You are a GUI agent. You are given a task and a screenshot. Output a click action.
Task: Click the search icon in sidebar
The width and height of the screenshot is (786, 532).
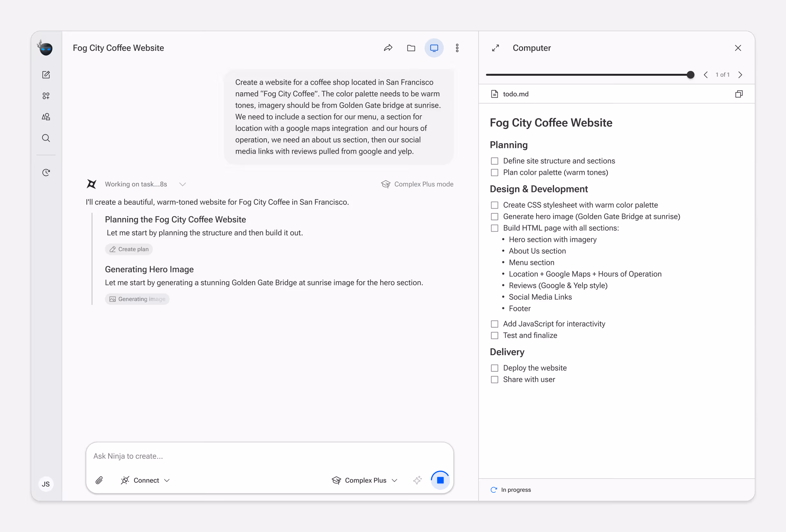click(x=46, y=138)
